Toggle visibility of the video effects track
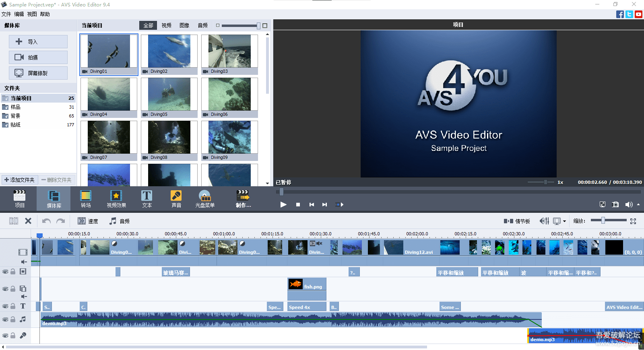This screenshot has width=644, height=350. pos(5,272)
